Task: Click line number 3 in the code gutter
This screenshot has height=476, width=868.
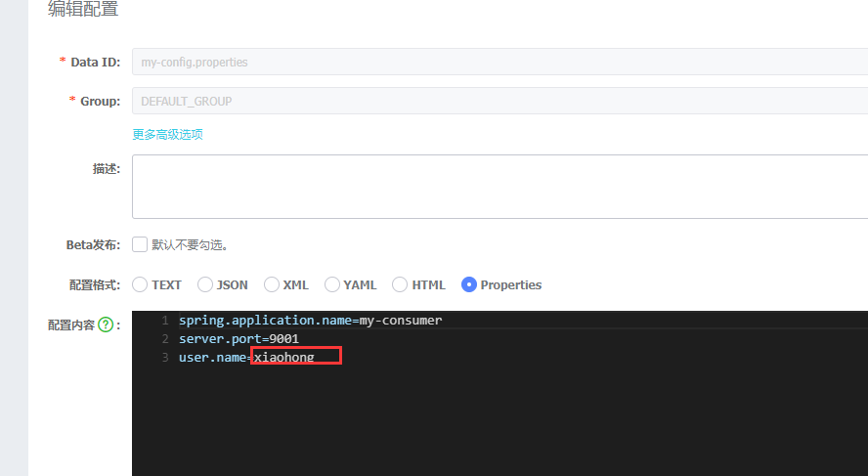Action: pos(165,358)
